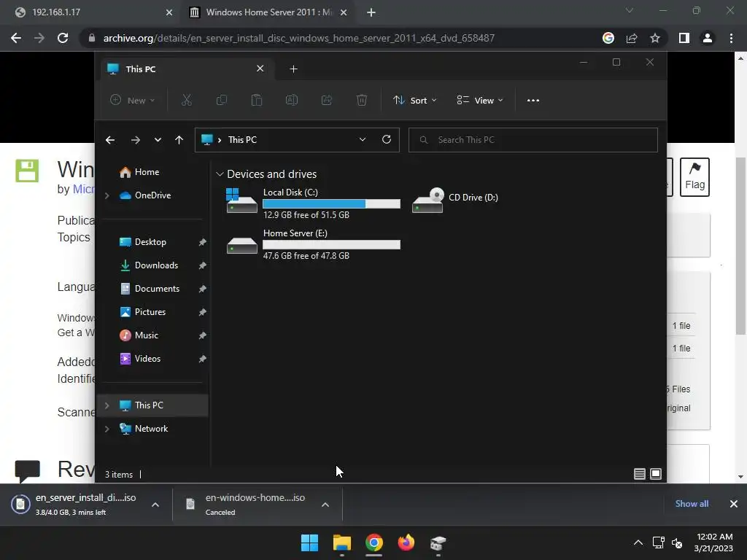Open a new Chrome tab

[x=371, y=12]
